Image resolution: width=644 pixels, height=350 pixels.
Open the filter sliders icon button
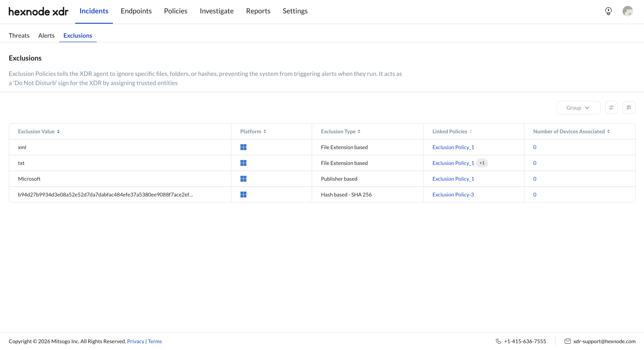[x=611, y=108]
